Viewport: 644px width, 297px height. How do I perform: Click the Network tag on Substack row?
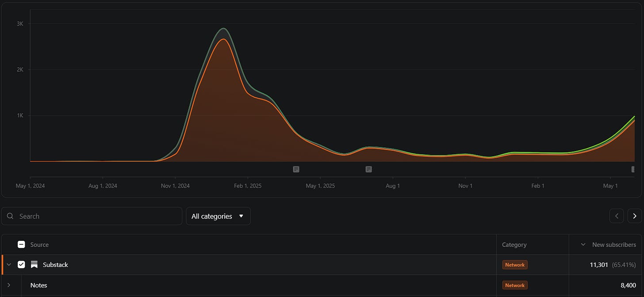515,265
